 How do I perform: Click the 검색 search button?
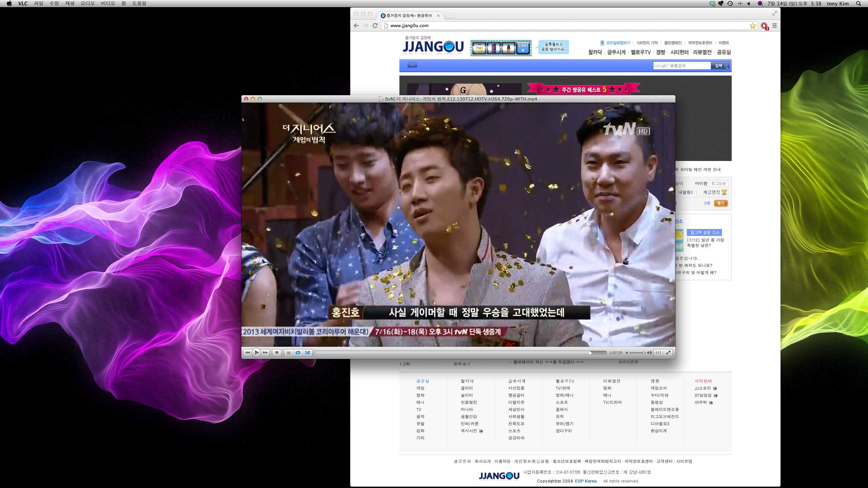[720, 65]
